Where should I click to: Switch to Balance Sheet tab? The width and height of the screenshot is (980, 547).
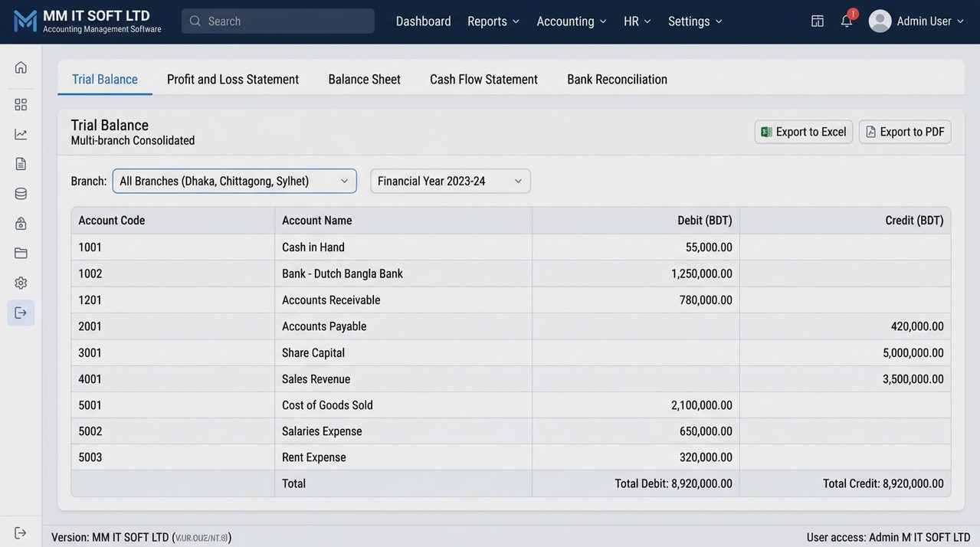(x=365, y=79)
